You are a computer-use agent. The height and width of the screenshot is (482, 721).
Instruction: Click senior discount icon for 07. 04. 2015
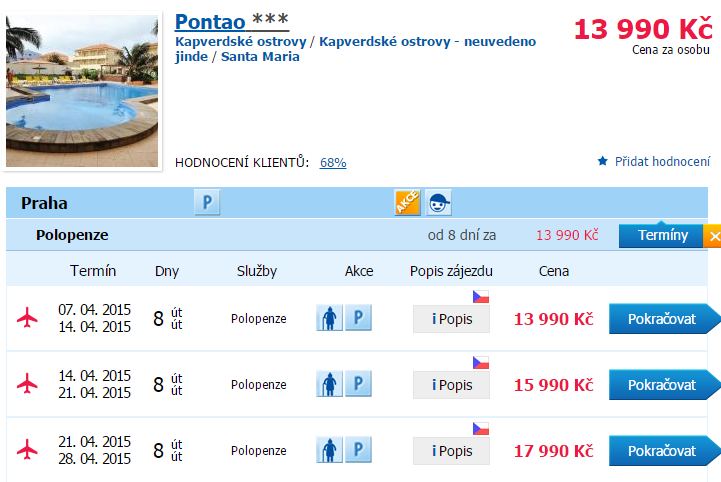pos(329,318)
